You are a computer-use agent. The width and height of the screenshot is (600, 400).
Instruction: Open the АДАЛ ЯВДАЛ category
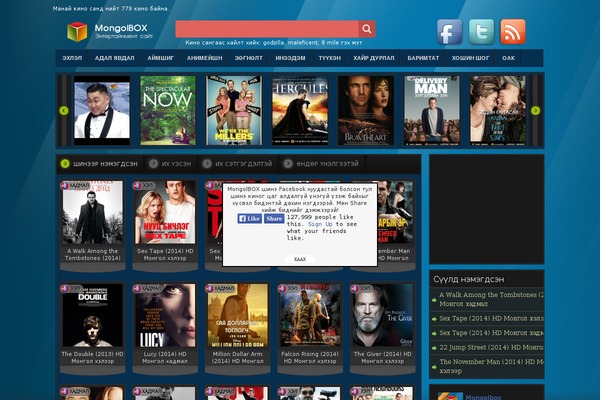pos(114,58)
